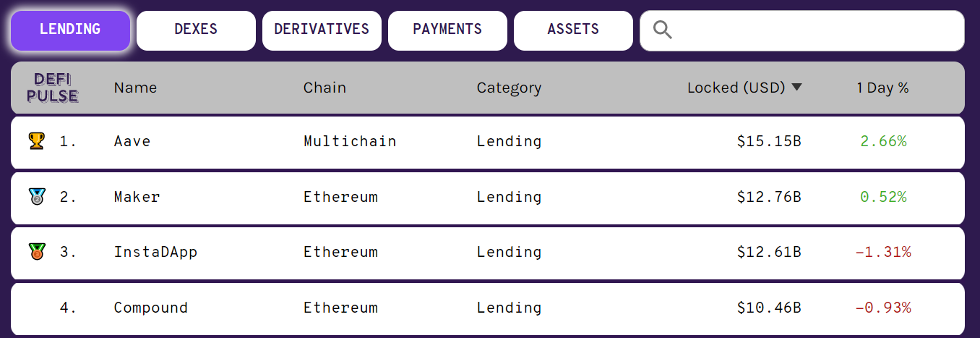Click the magnifying glass search icon

pos(662,30)
